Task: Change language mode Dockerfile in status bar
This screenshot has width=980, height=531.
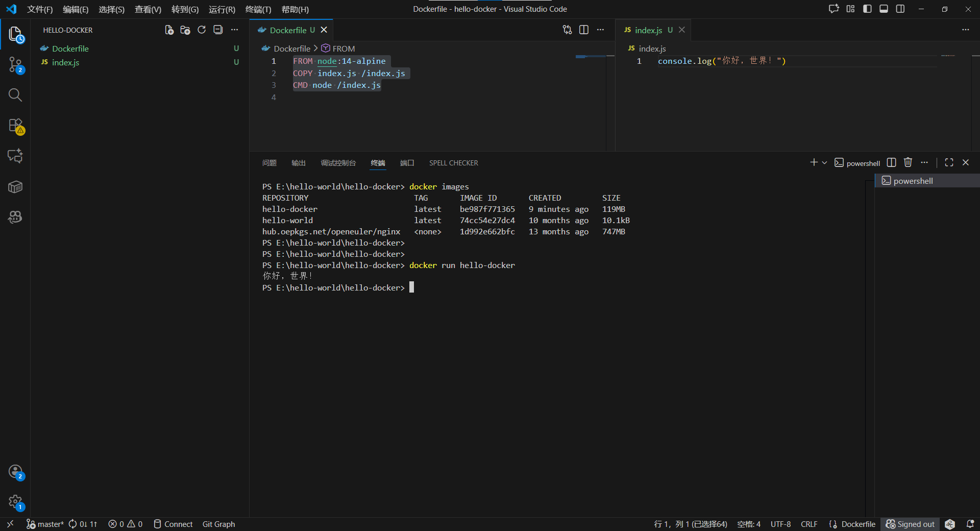Action: tap(858, 524)
